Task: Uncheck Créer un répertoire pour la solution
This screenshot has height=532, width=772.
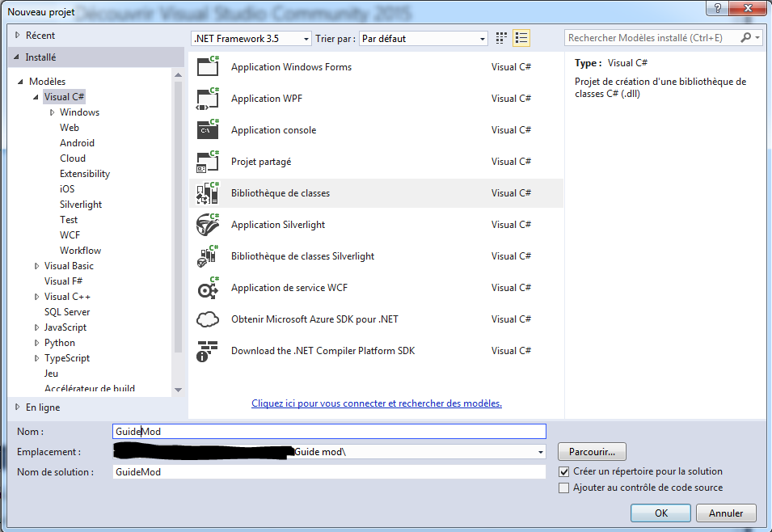Action: 564,471
